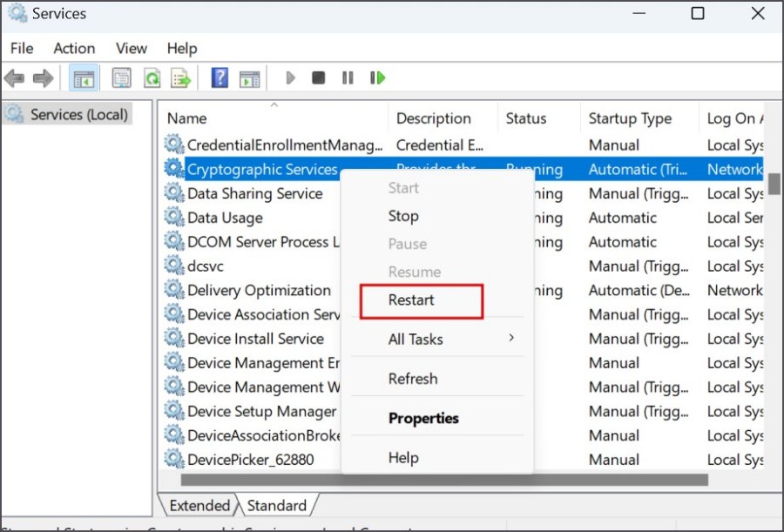Select the Data Usage service name

pos(225,218)
